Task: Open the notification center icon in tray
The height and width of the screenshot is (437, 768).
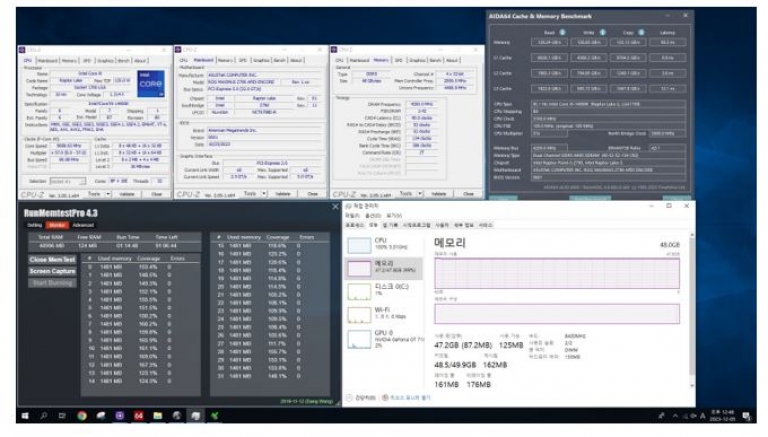Action: (746, 416)
